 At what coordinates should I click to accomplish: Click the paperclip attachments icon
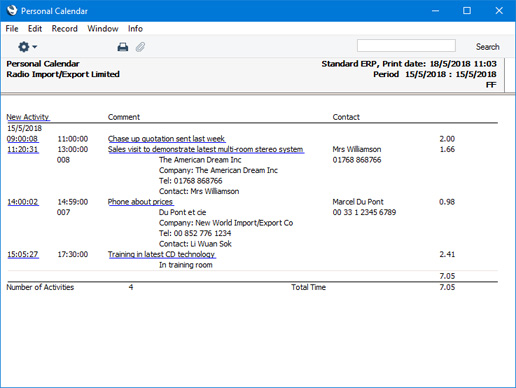[140, 47]
